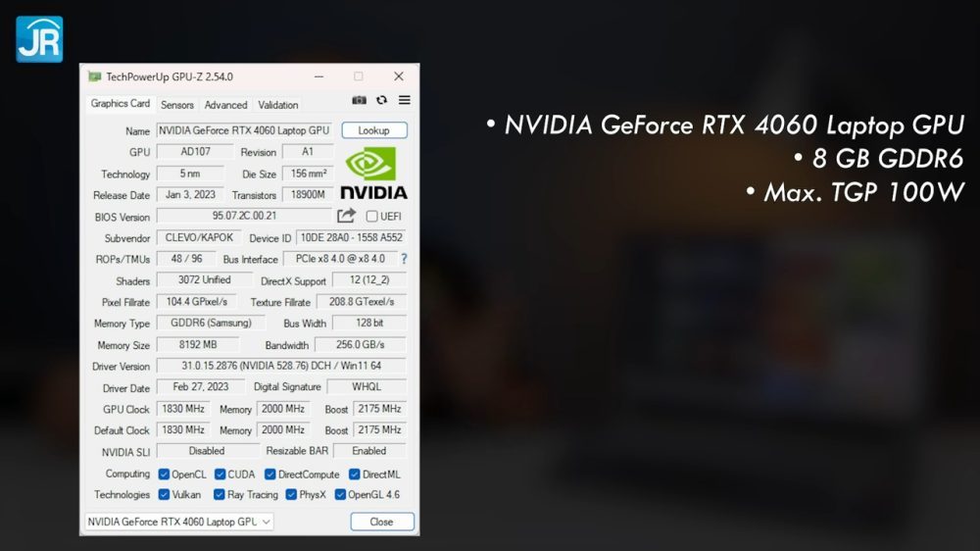Toggle the OpenCL checkbox

[x=164, y=475]
